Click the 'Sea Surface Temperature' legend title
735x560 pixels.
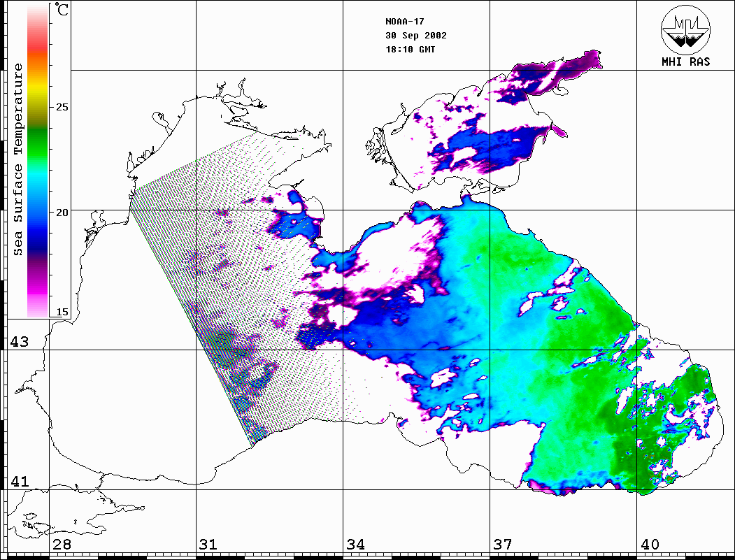[x=17, y=160]
